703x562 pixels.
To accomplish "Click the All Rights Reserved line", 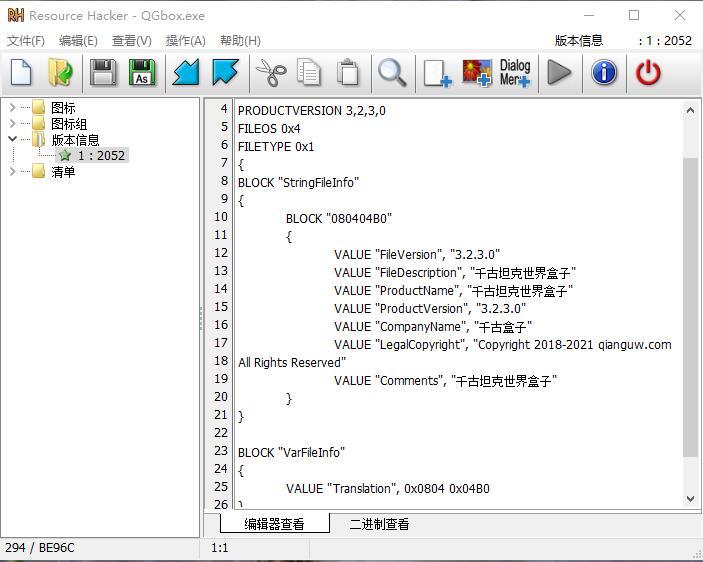I will tap(292, 362).
